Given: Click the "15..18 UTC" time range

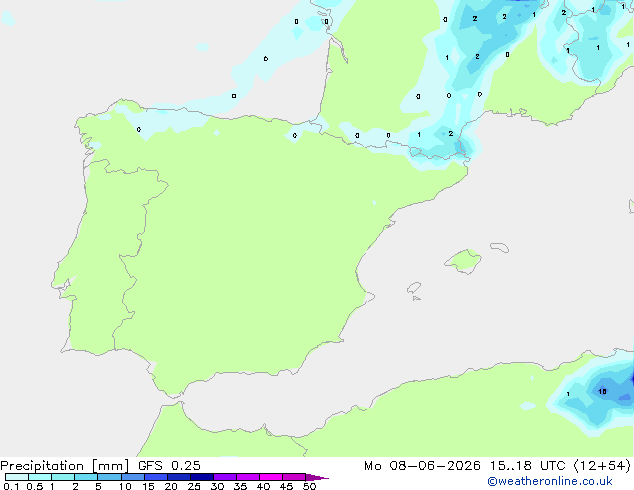Looking at the screenshot, I should [x=528, y=466].
